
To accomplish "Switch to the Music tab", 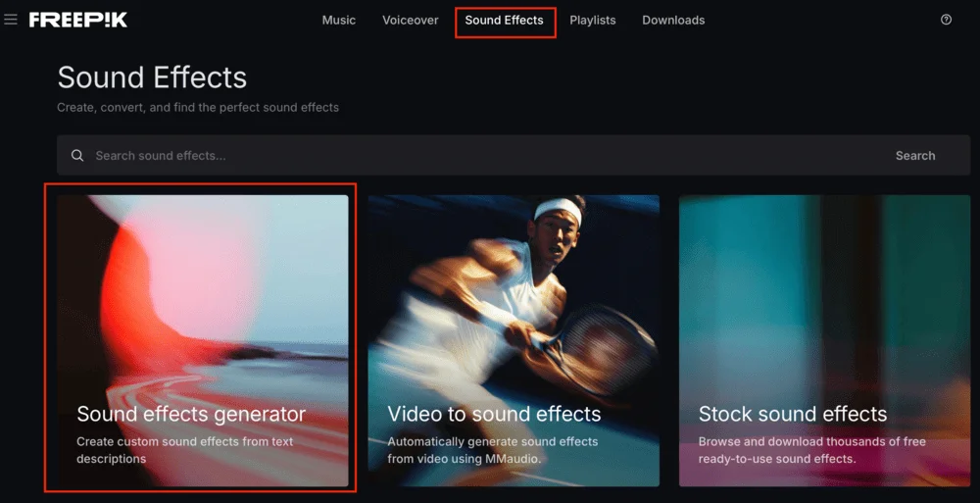I will [339, 21].
